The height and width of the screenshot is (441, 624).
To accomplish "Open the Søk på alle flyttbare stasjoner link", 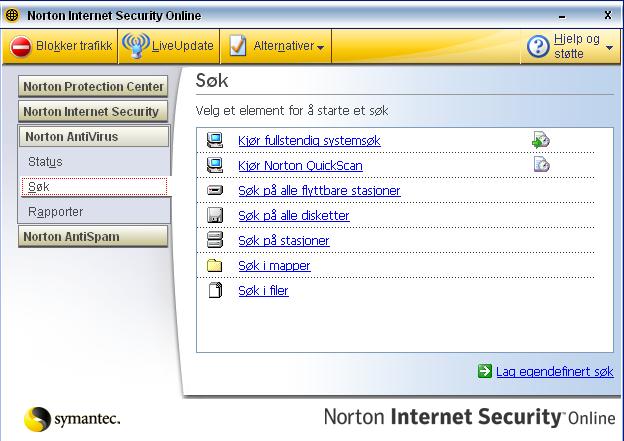I will click(319, 191).
